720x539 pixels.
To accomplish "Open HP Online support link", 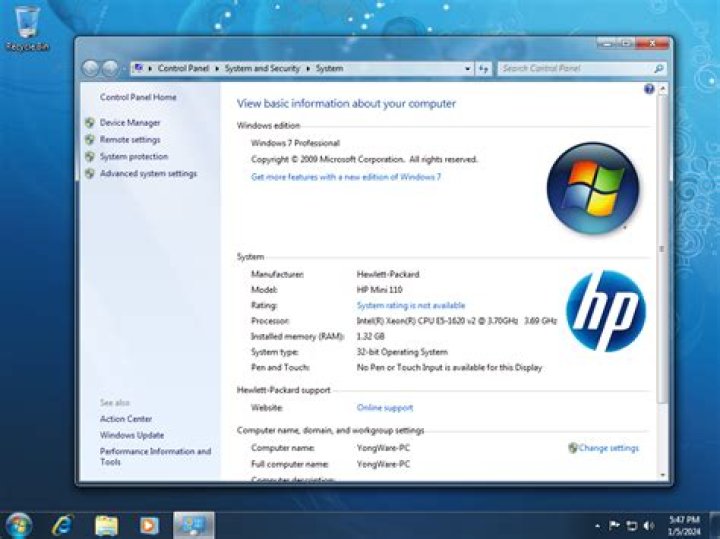I will [384, 408].
